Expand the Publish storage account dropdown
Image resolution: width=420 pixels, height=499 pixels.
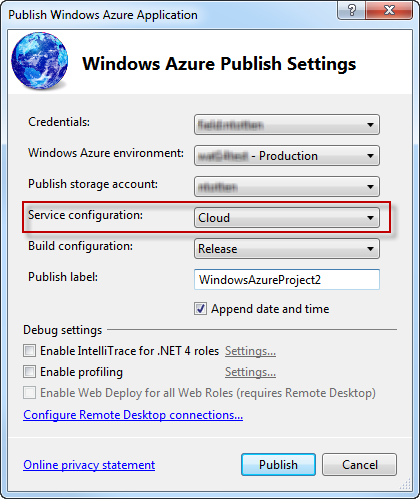tap(287, 187)
